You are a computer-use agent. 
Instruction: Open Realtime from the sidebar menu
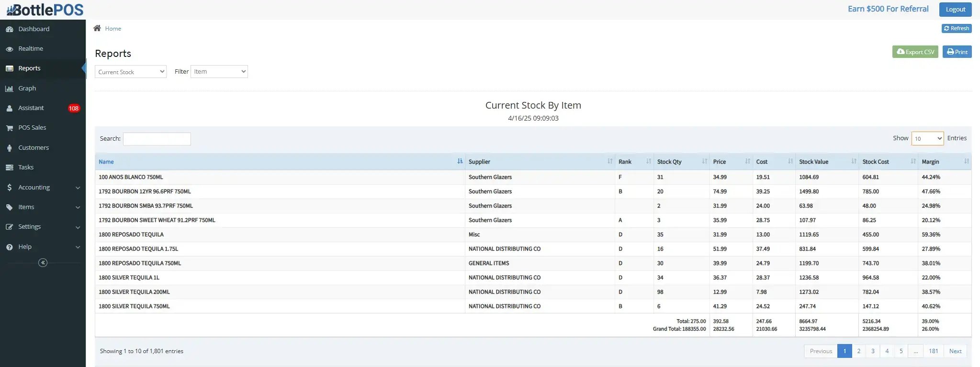[x=31, y=49]
